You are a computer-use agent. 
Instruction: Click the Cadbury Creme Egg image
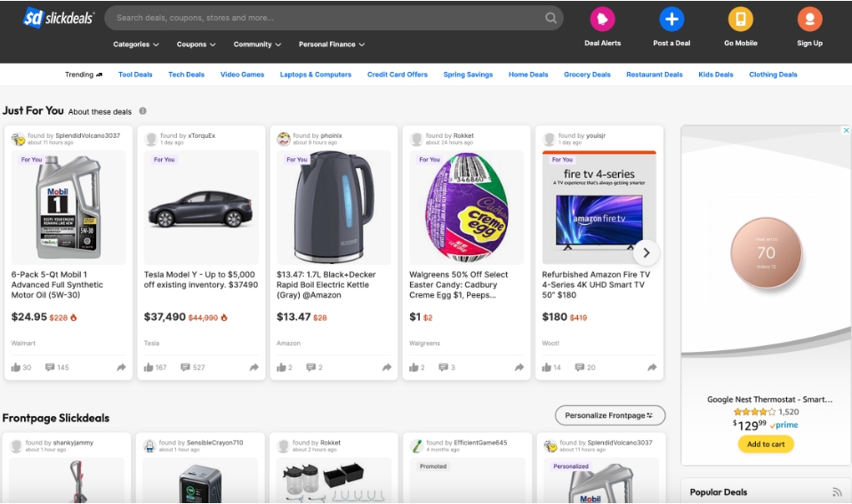pos(466,207)
